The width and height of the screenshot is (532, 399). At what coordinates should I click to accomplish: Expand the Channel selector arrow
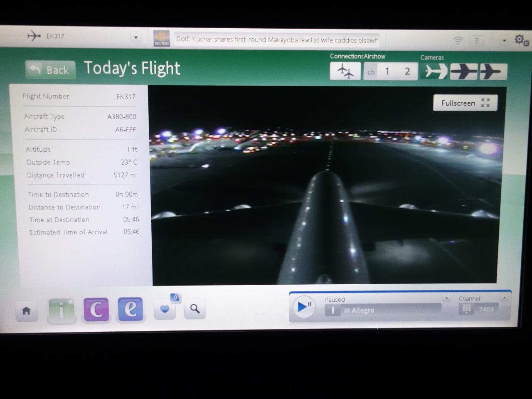504,298
